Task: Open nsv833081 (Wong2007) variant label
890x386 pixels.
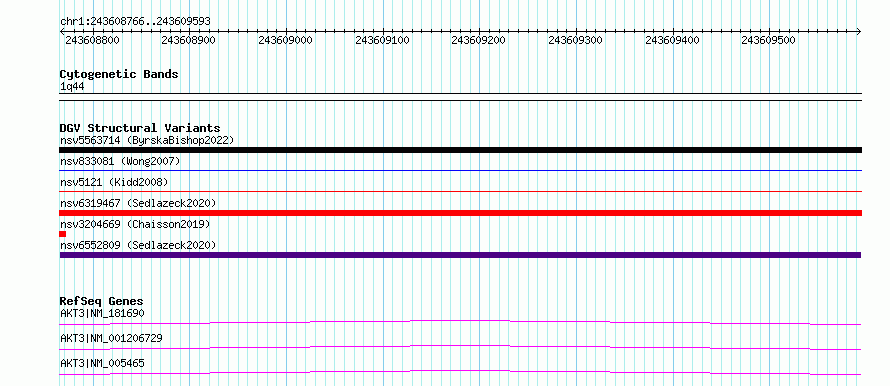Action: (120, 161)
